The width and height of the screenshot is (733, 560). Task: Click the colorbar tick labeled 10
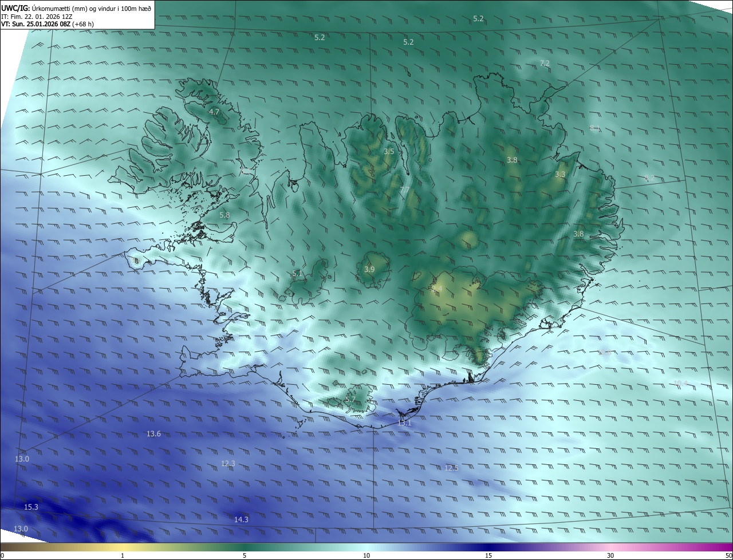366,555
